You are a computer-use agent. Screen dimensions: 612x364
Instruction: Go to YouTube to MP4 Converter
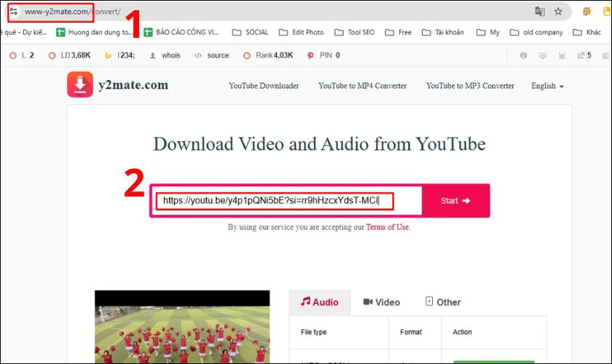point(363,86)
